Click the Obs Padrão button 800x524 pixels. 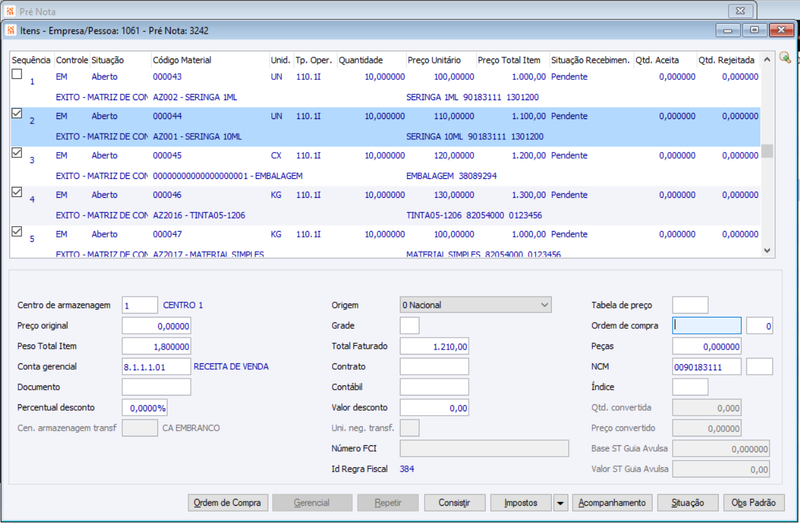[x=754, y=503]
